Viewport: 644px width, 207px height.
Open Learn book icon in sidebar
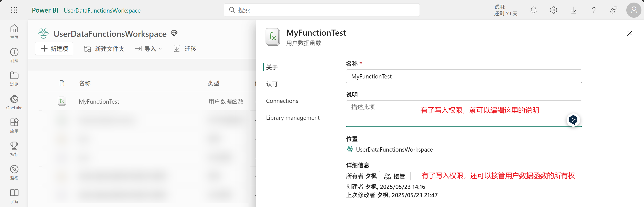tap(14, 196)
